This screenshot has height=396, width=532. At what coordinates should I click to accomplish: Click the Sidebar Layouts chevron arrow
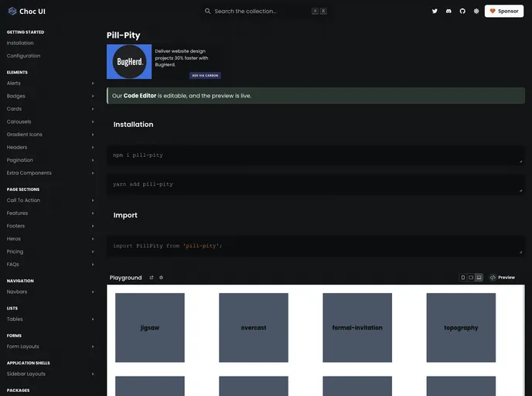point(93,374)
